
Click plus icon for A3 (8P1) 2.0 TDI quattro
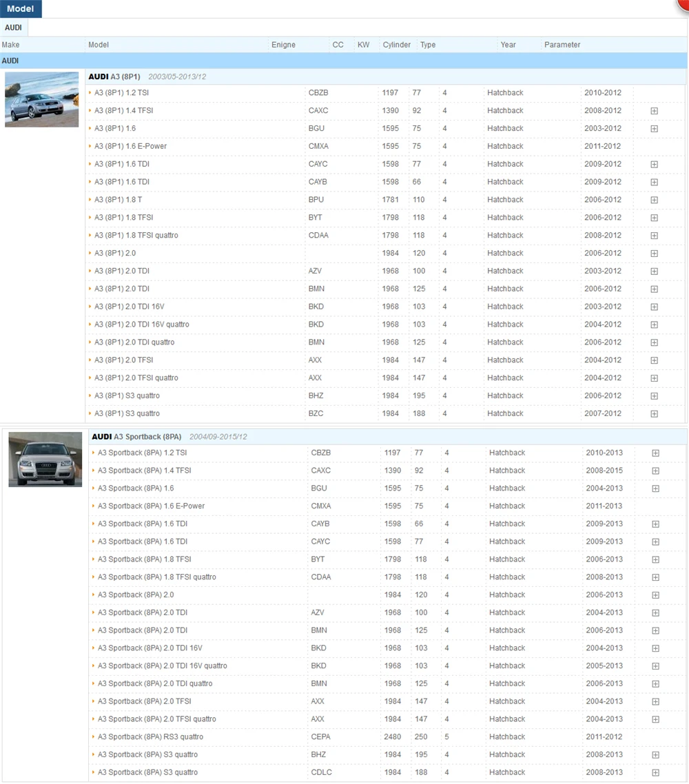pyautogui.click(x=654, y=342)
